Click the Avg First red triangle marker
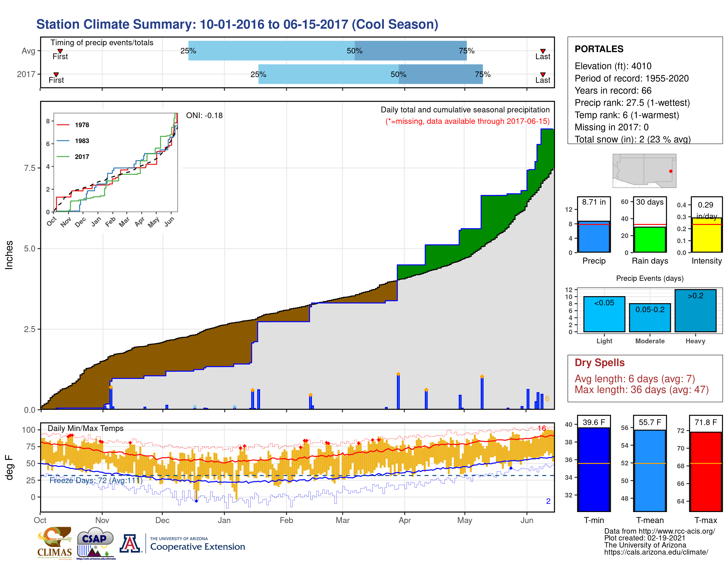 pyautogui.click(x=60, y=51)
